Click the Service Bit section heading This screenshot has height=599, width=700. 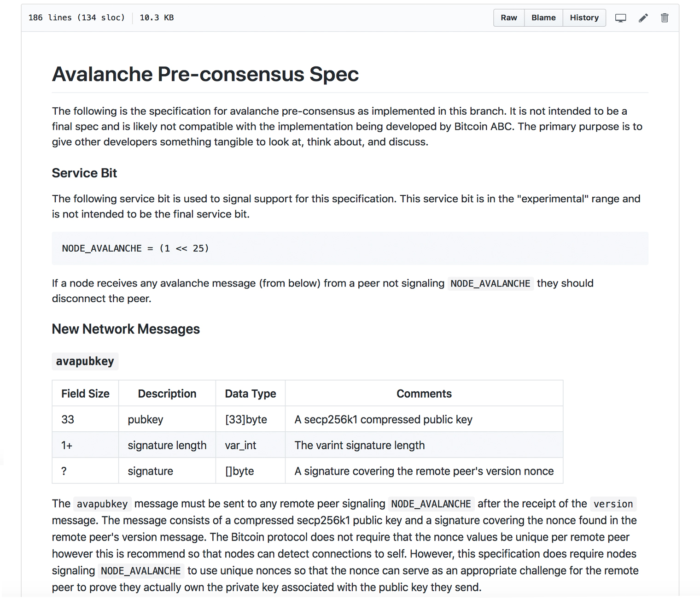84,173
